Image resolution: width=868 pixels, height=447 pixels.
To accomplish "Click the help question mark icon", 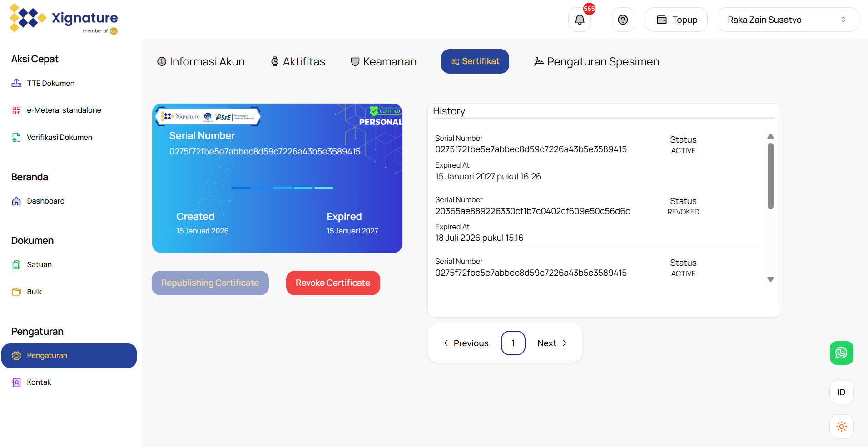I will [x=623, y=20].
